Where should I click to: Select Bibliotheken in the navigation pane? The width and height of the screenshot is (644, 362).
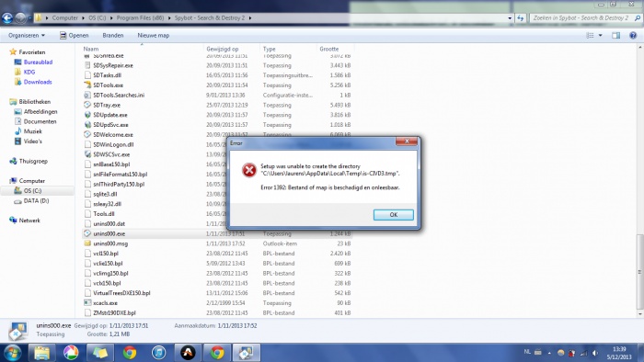tap(35, 102)
